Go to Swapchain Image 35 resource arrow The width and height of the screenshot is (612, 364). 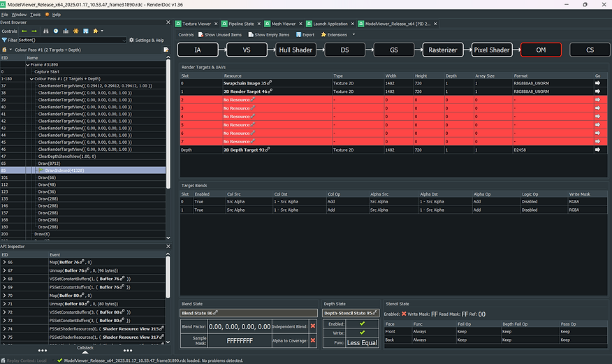coord(597,83)
